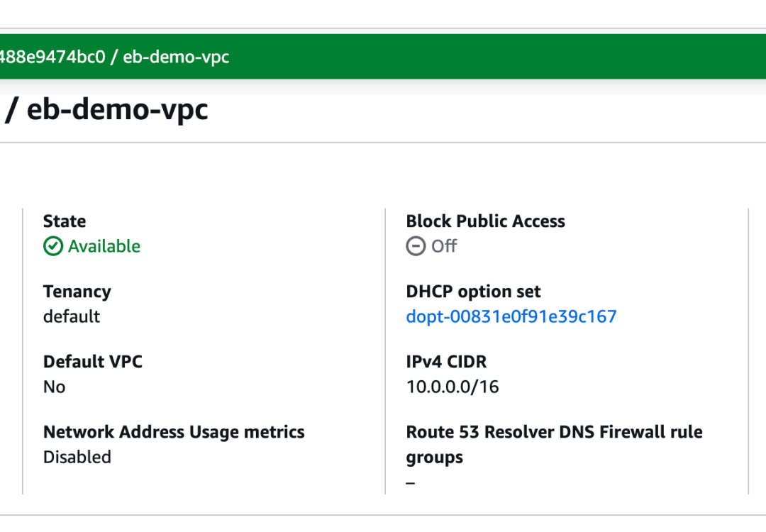Click the No value under Default VPC
Viewport: 766px width, 532px height.
pyautogui.click(x=54, y=387)
